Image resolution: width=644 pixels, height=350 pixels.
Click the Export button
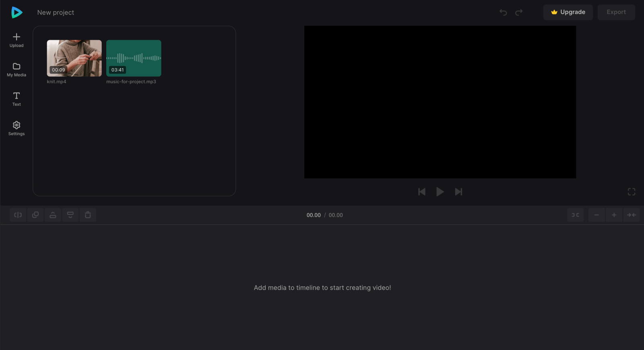[x=616, y=12]
